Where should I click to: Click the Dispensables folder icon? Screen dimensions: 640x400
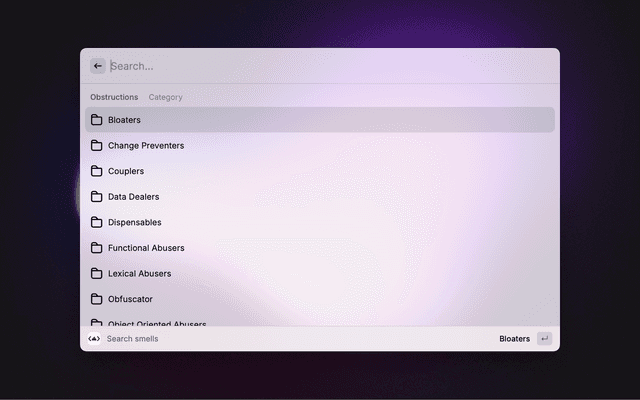click(x=97, y=222)
